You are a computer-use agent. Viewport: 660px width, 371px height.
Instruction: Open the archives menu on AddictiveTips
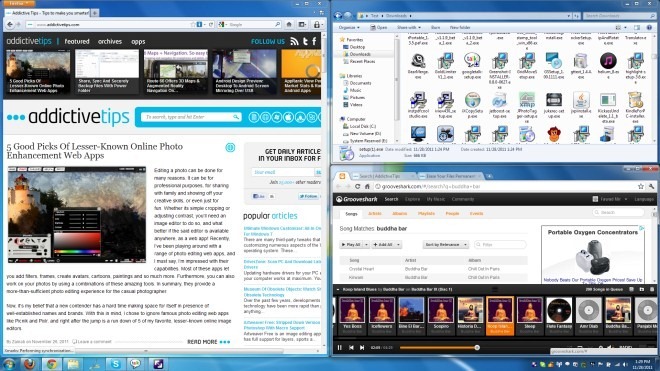110,41
